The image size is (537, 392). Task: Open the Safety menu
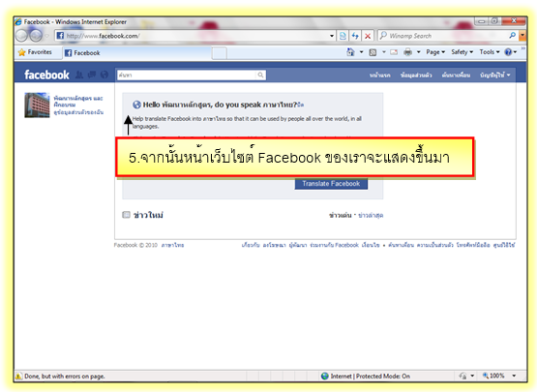462,52
